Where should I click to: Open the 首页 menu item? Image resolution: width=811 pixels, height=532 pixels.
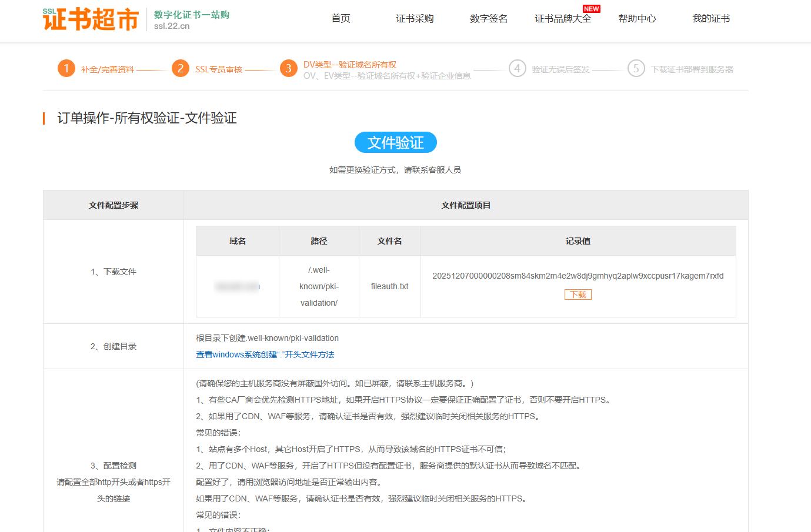click(341, 19)
